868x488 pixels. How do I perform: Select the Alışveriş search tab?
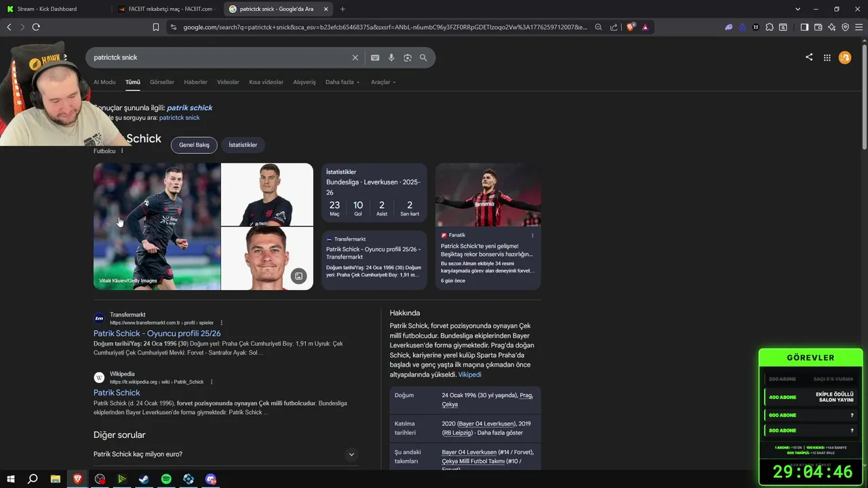[304, 82]
